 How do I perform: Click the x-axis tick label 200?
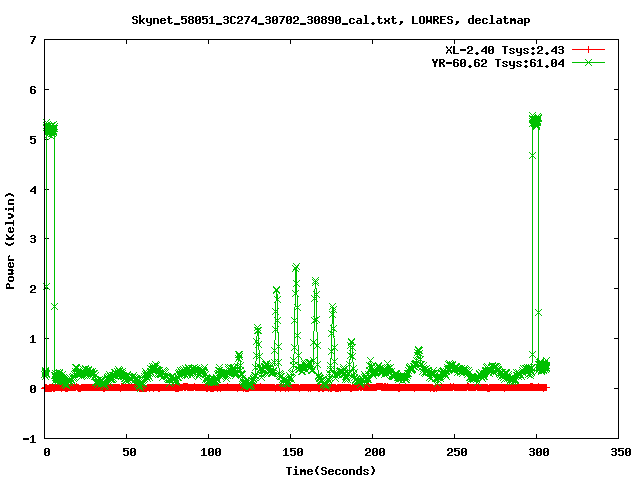[375, 452]
